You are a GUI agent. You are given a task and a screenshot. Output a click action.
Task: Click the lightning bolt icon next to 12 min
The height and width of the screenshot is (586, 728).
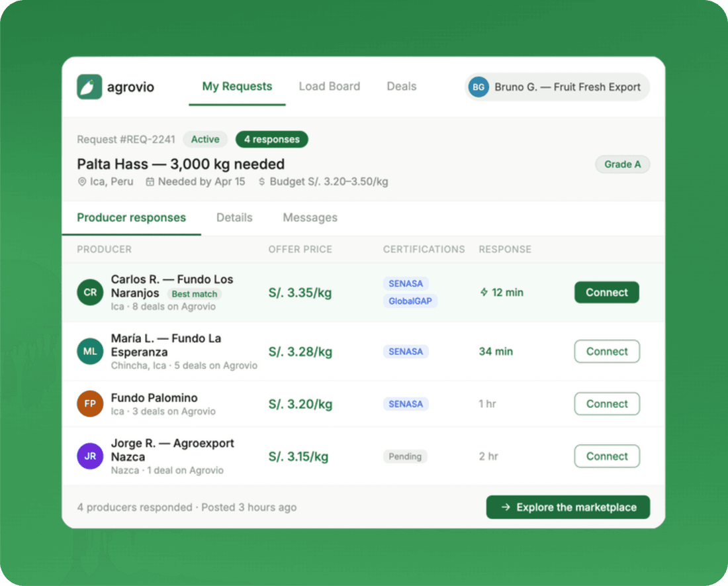pos(484,292)
